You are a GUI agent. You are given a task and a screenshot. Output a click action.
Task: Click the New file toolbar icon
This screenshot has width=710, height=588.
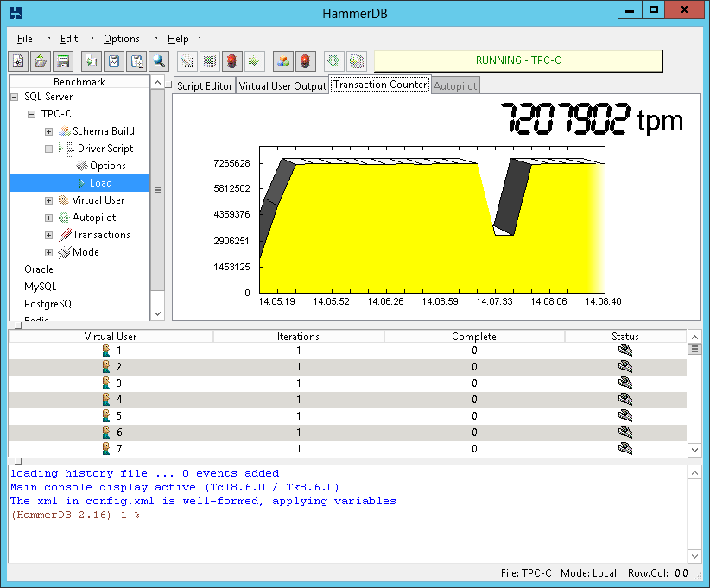pyautogui.click(x=18, y=61)
